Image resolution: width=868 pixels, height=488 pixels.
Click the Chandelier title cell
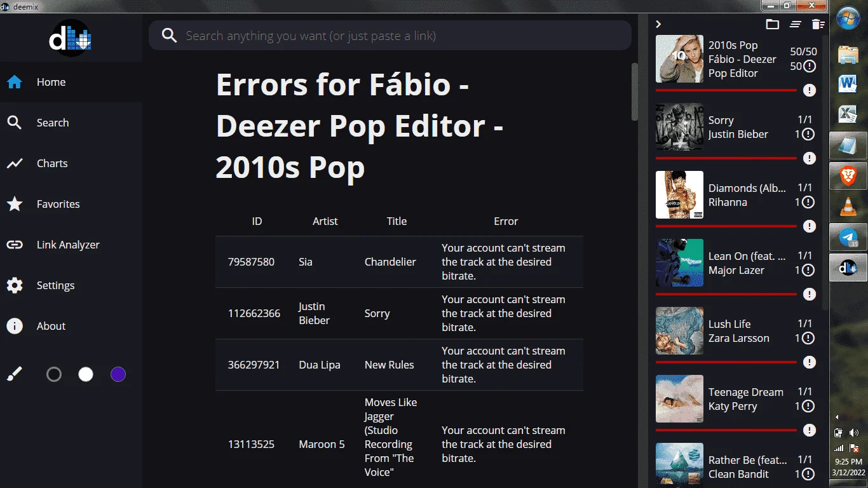[x=390, y=262]
